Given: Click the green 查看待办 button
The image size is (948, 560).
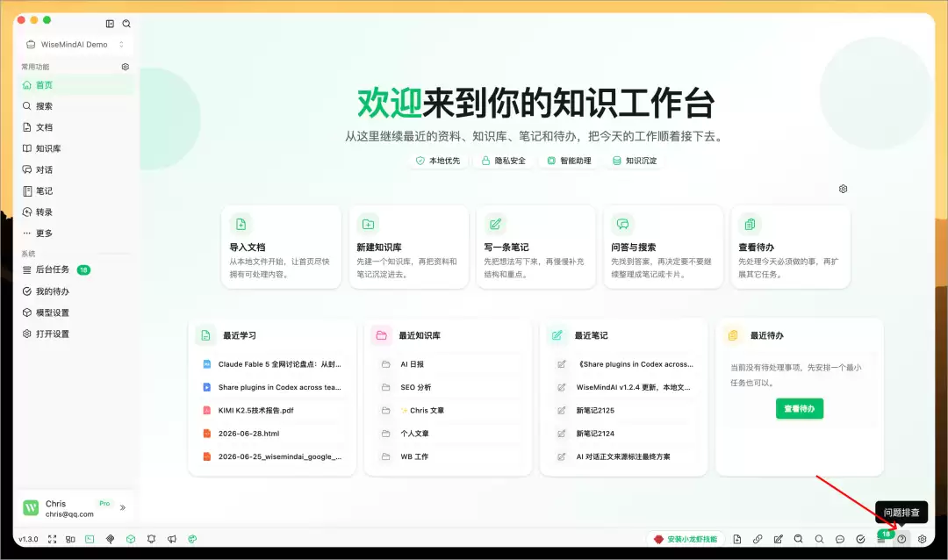Looking at the screenshot, I should (x=800, y=408).
